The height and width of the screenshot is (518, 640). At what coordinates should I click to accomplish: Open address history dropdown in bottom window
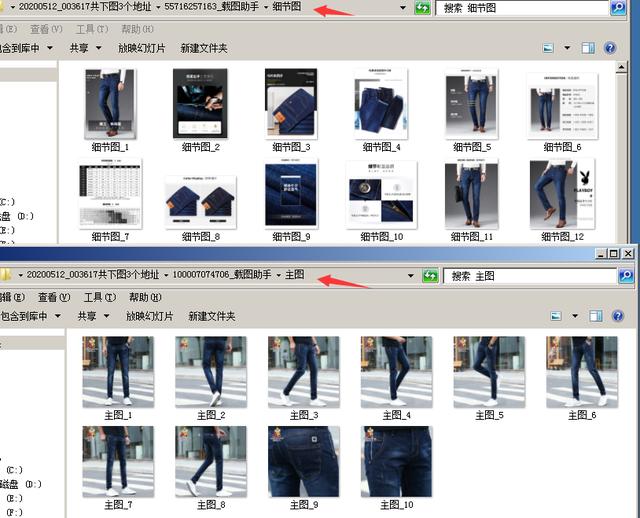tap(411, 276)
